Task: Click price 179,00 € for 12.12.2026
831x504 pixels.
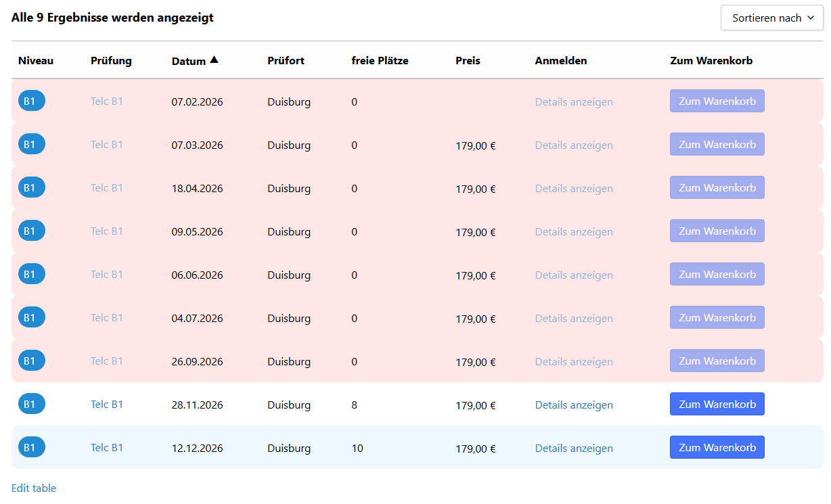Action: pyautogui.click(x=476, y=449)
